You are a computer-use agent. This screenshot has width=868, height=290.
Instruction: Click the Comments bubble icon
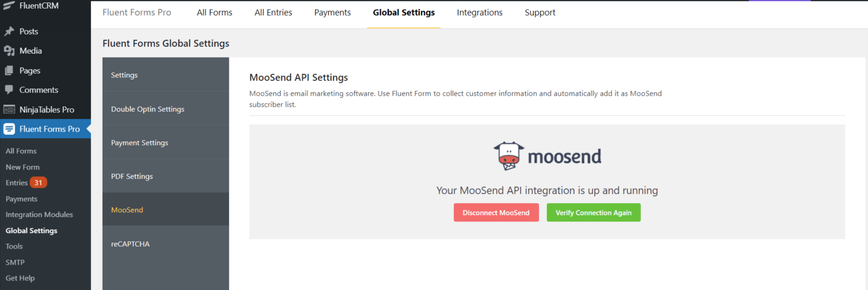pyautogui.click(x=9, y=90)
